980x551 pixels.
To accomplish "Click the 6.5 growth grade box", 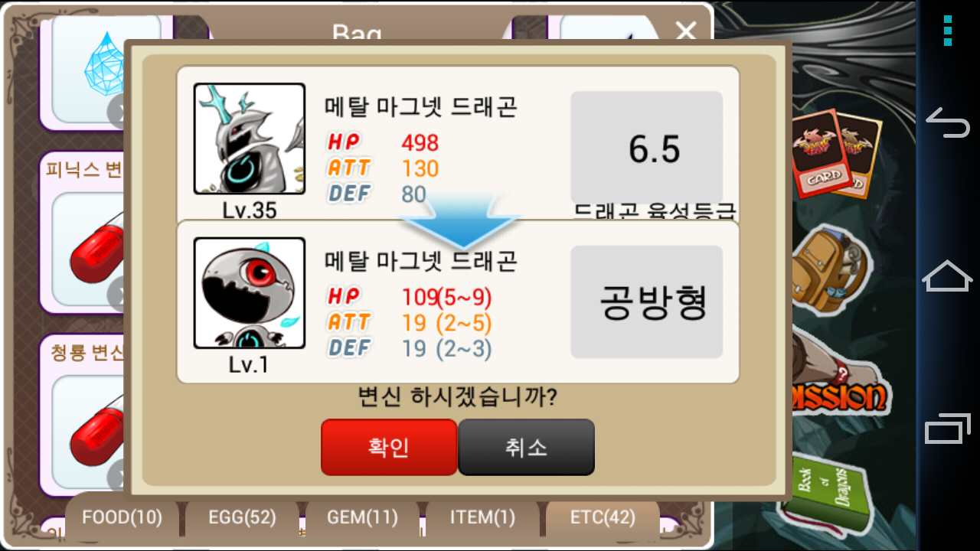I will pos(647,148).
